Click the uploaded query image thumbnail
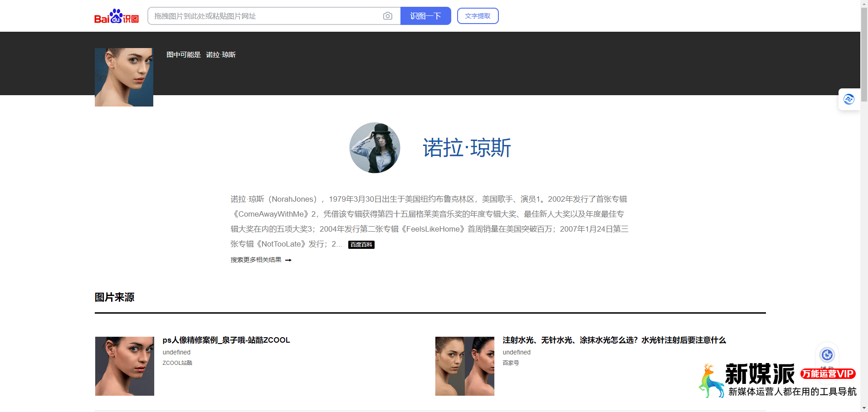Image resolution: width=868 pixels, height=412 pixels. [x=124, y=77]
